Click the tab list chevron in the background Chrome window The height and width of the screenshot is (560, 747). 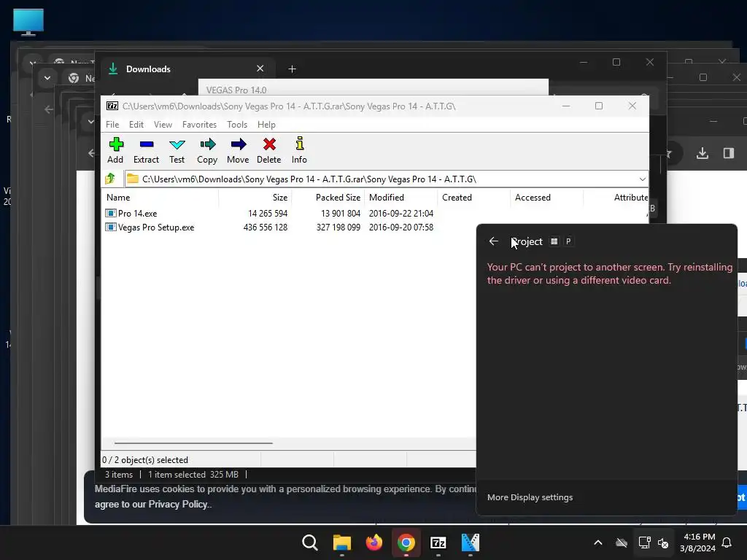(x=47, y=77)
